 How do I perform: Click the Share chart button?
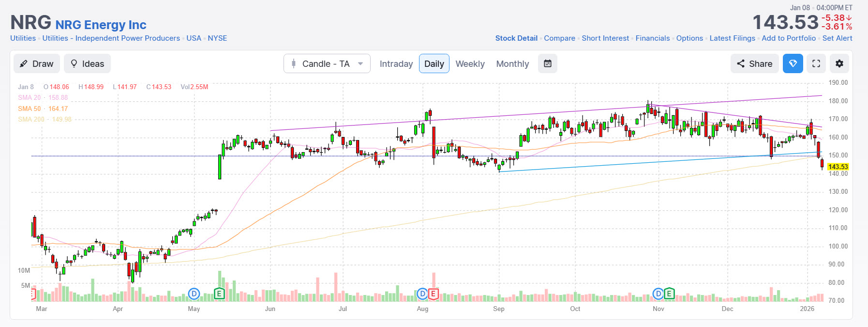(x=754, y=64)
